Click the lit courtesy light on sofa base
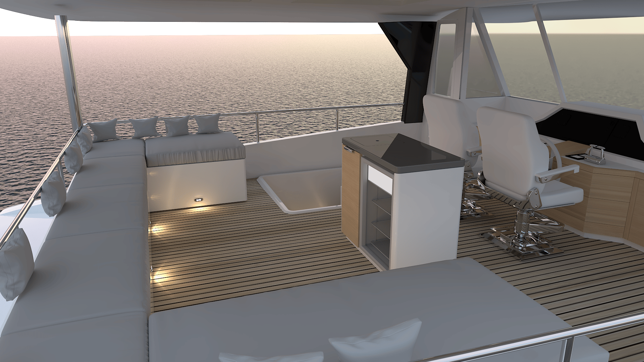The width and height of the screenshot is (644, 362). click(x=199, y=200)
